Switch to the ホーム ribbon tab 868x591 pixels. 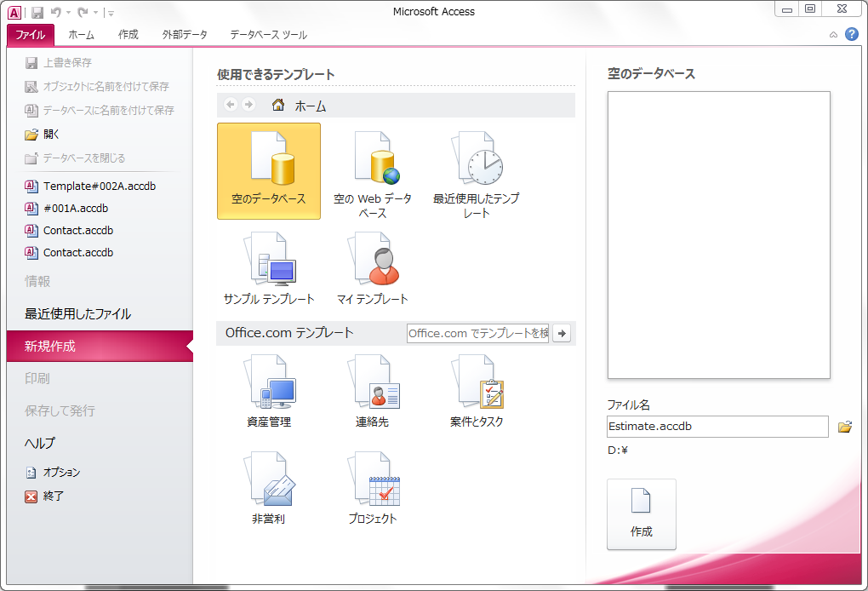[x=82, y=35]
